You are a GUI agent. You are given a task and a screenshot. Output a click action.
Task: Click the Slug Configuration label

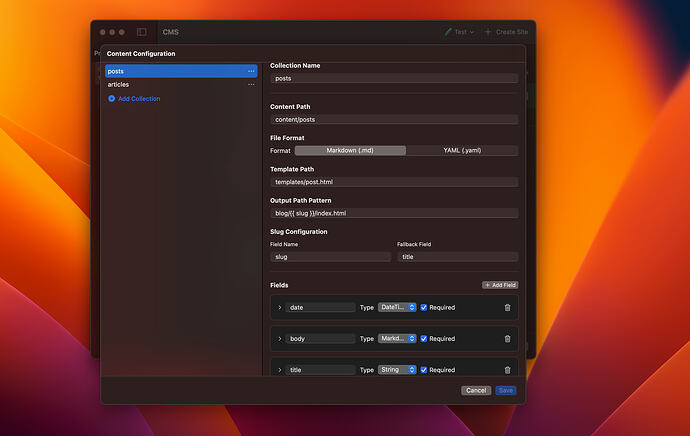pos(299,232)
